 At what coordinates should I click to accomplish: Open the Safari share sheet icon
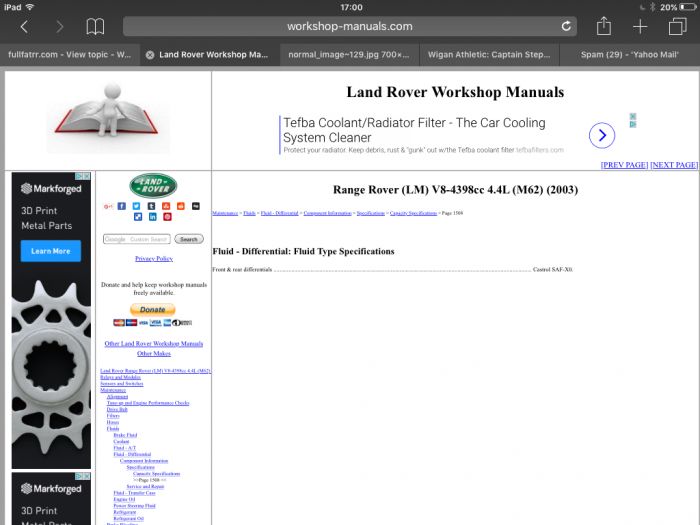tap(604, 26)
